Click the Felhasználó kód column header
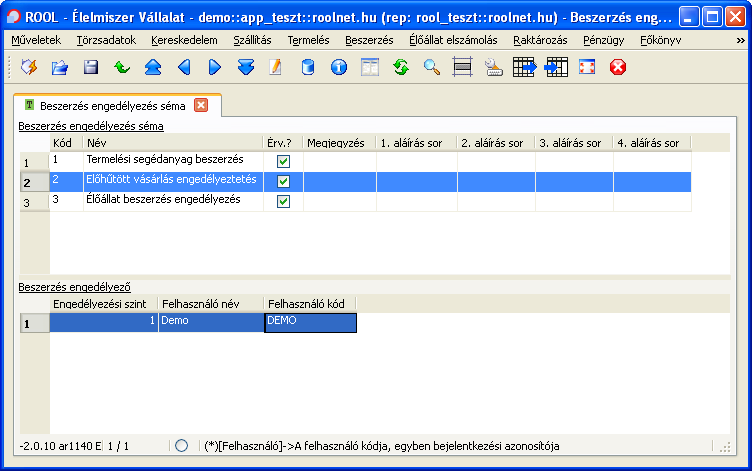 310,304
